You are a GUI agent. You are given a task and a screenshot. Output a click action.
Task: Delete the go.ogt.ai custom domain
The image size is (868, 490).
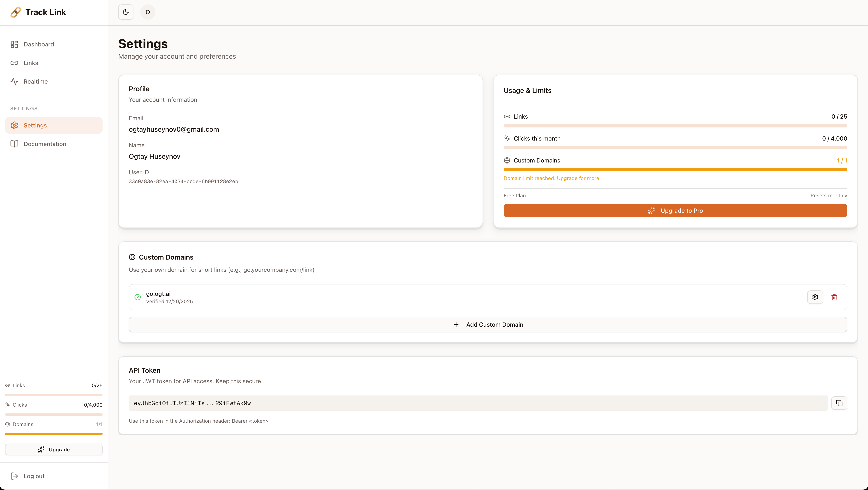pos(834,297)
